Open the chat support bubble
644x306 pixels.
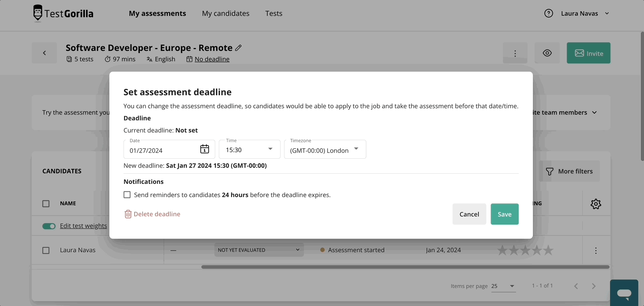coord(624,293)
